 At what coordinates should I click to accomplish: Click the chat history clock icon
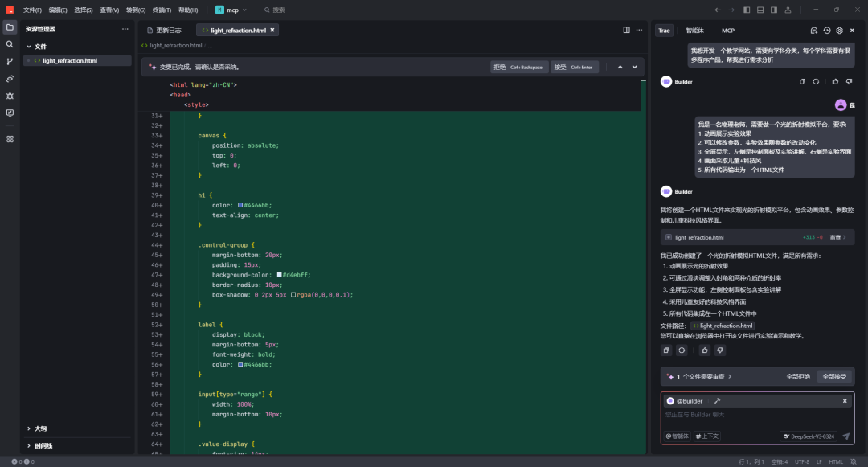827,31
